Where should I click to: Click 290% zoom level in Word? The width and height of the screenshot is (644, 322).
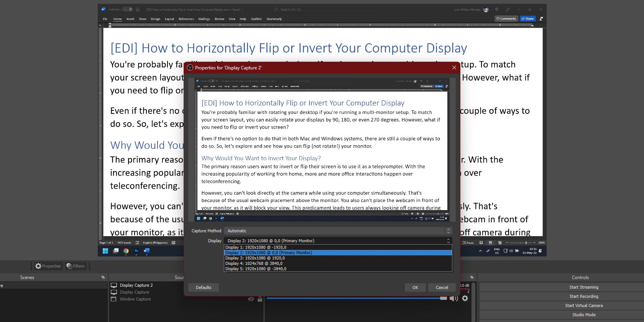(x=541, y=243)
